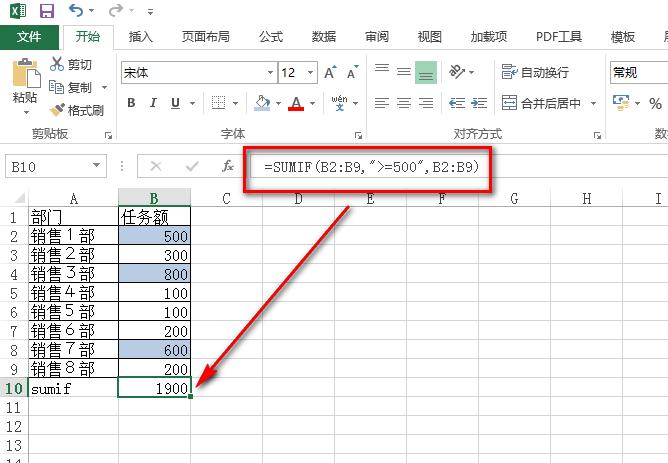The image size is (668, 463).
Task: Click the middle align icon
Action: (404, 72)
